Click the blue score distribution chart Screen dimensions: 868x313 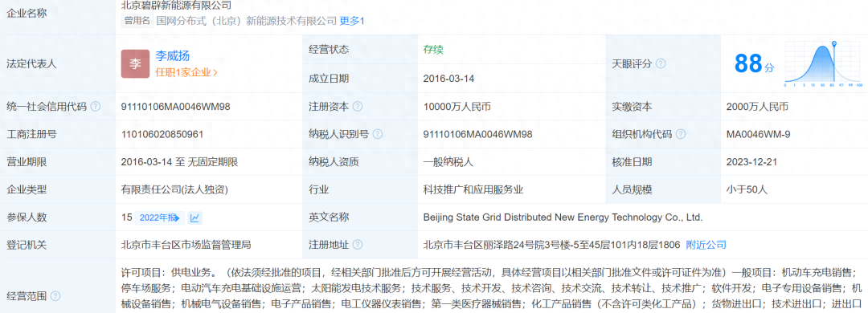pos(823,64)
